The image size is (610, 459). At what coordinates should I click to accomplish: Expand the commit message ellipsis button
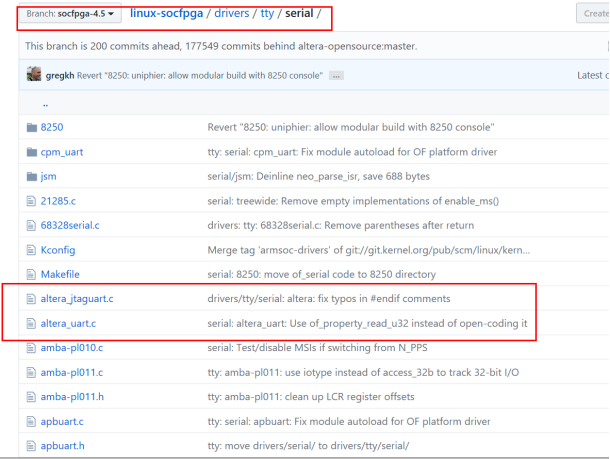tap(336, 76)
